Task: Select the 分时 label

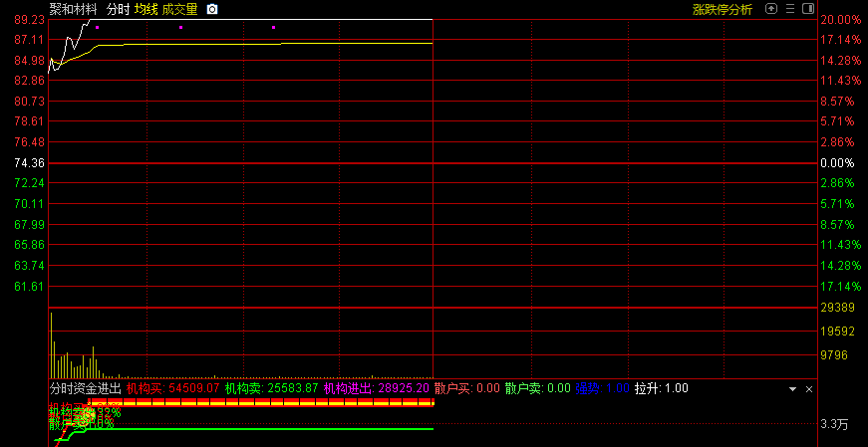Action: 119,9
